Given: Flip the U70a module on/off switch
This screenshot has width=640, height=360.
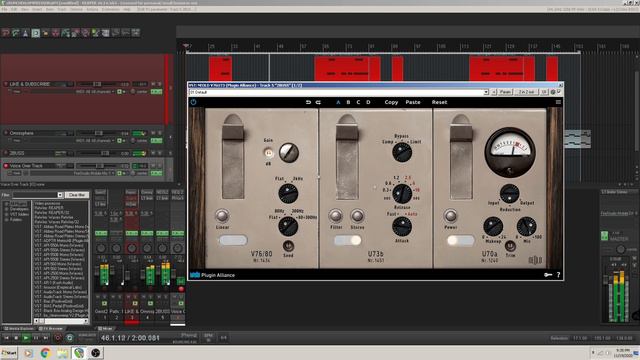Looking at the screenshot, I should (461, 240).
